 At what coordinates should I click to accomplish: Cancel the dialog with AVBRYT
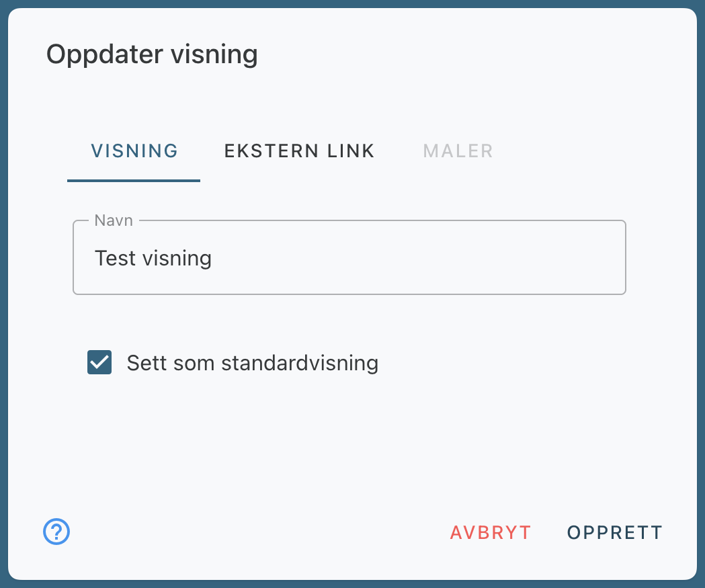[491, 533]
